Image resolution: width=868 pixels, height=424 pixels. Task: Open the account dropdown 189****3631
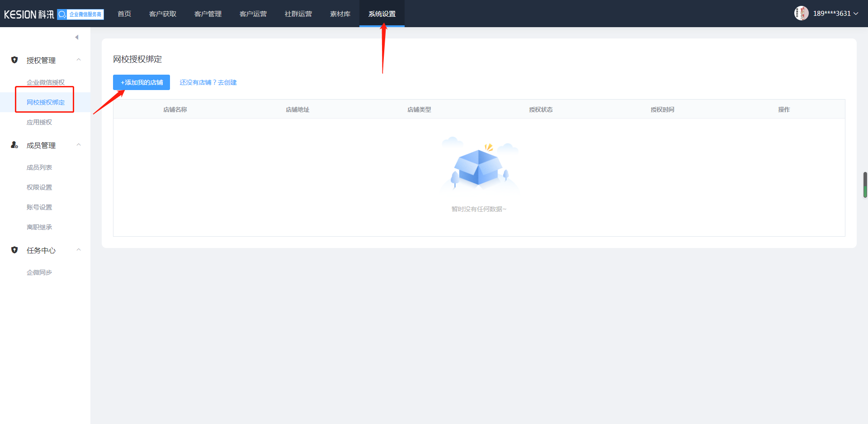[835, 14]
